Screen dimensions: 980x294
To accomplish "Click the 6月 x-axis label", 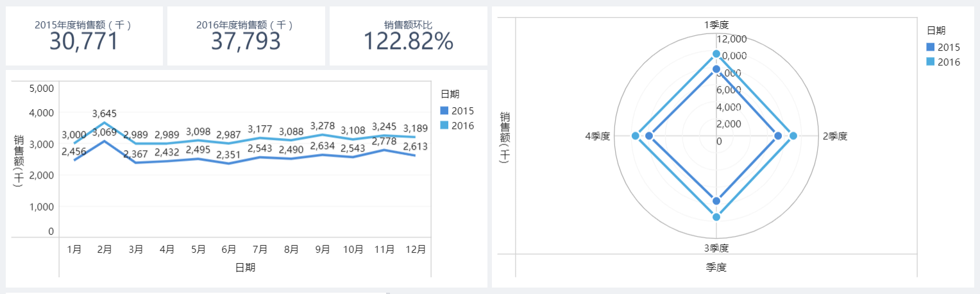I will tap(229, 248).
